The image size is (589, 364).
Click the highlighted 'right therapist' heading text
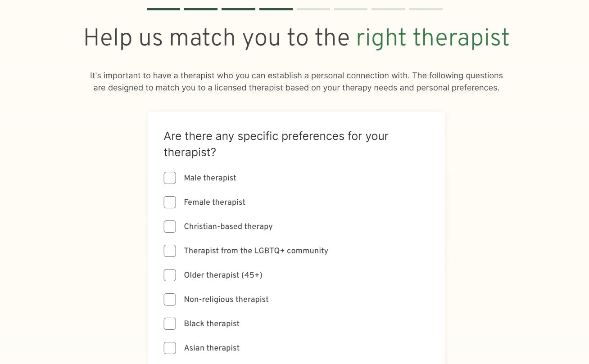pos(432,38)
